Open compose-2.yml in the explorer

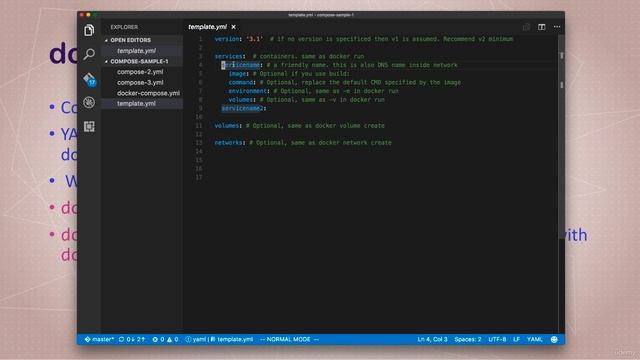pos(142,72)
